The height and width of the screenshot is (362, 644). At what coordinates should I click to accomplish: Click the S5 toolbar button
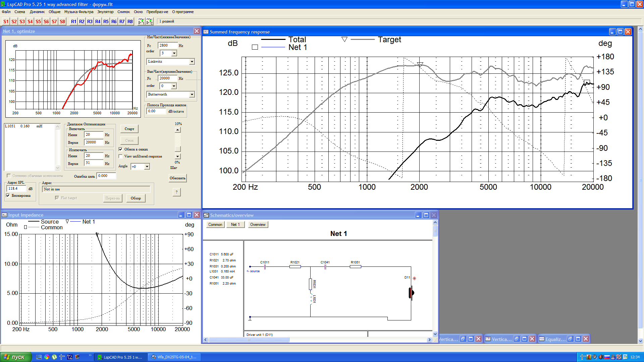pos(38,21)
